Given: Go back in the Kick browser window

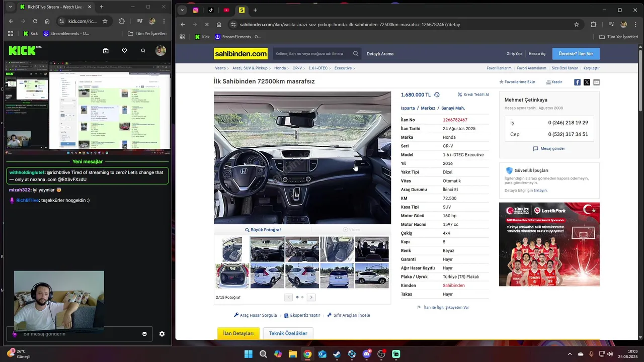Looking at the screenshot, I should 11,21.
